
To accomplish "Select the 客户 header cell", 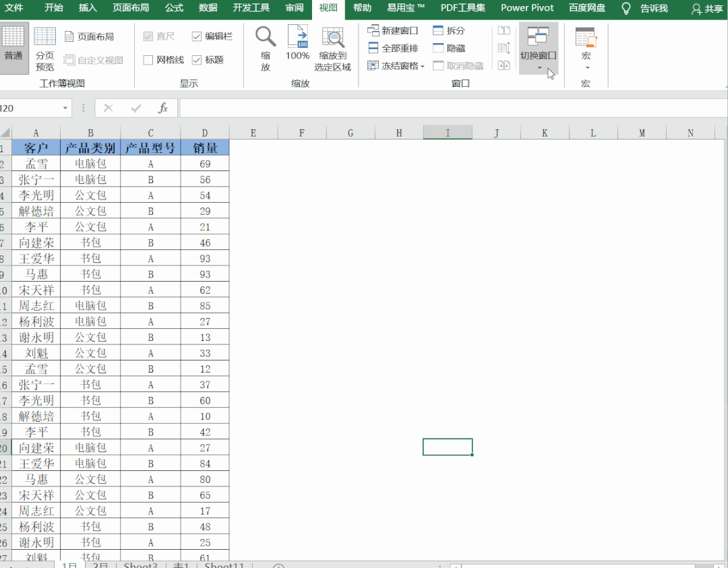I will click(36, 148).
